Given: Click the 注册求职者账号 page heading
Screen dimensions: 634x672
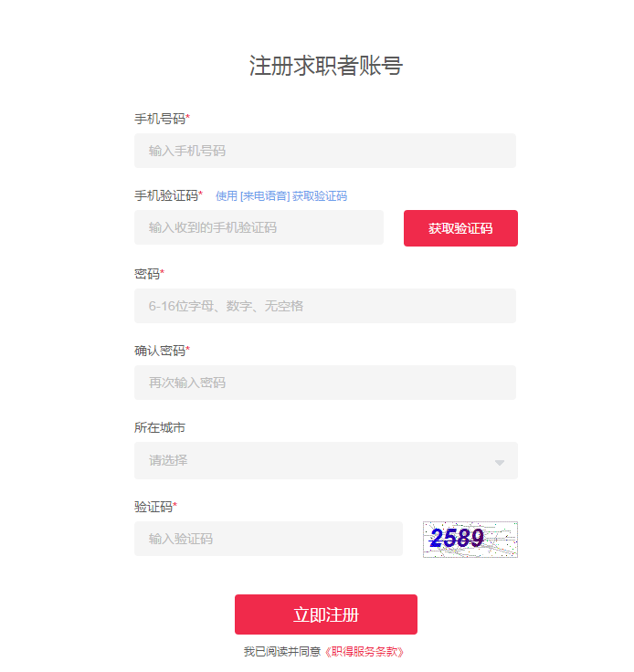Looking at the screenshot, I should point(326,66).
